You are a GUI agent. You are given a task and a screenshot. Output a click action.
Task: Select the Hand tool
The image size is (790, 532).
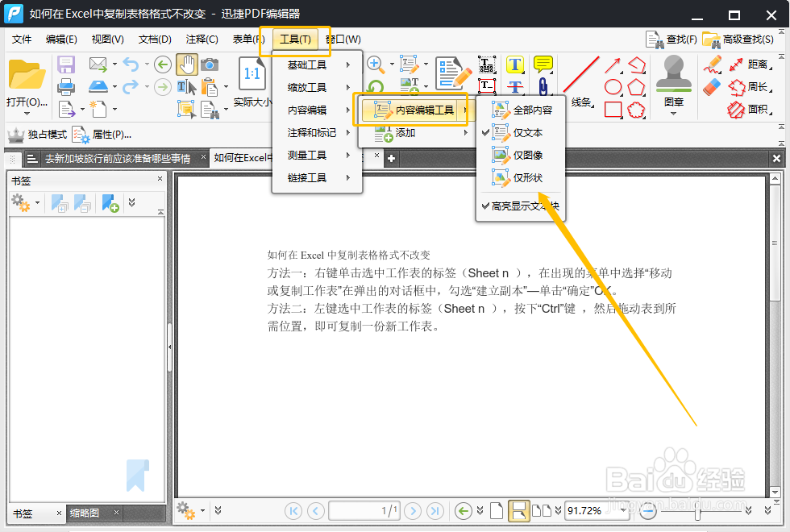click(187, 64)
